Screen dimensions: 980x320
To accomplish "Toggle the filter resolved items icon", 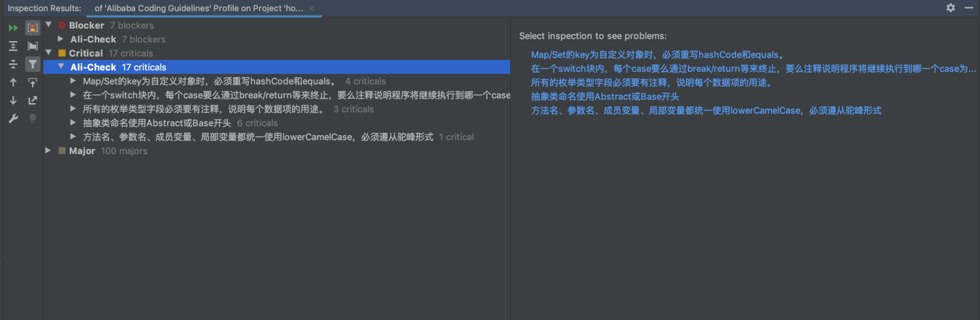I will coord(33,64).
